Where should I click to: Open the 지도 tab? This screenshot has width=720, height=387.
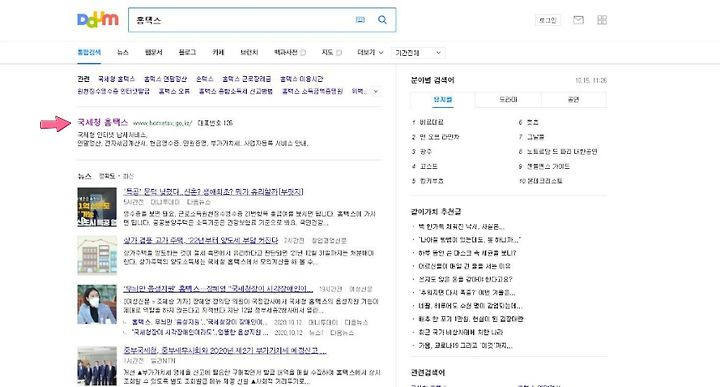(x=331, y=52)
